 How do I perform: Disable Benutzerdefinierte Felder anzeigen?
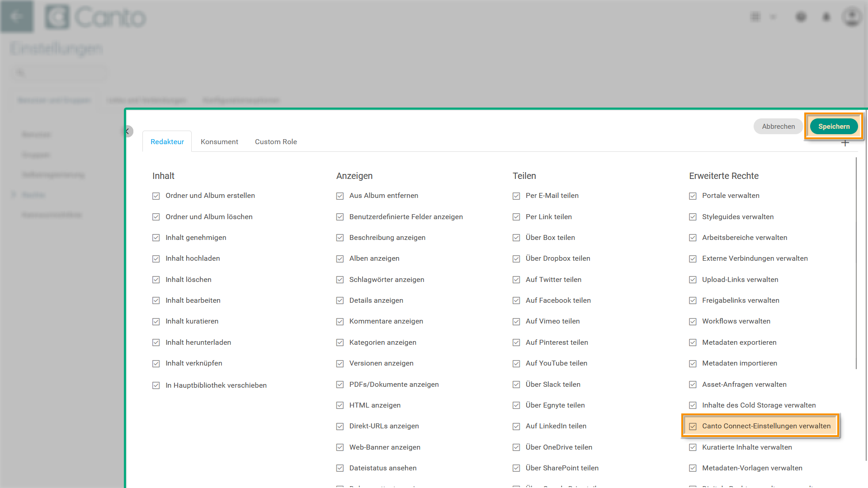[x=340, y=217]
